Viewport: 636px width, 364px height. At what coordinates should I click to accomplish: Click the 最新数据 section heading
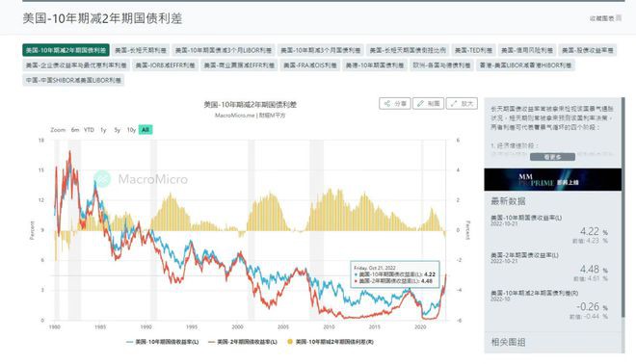pyautogui.click(x=508, y=201)
